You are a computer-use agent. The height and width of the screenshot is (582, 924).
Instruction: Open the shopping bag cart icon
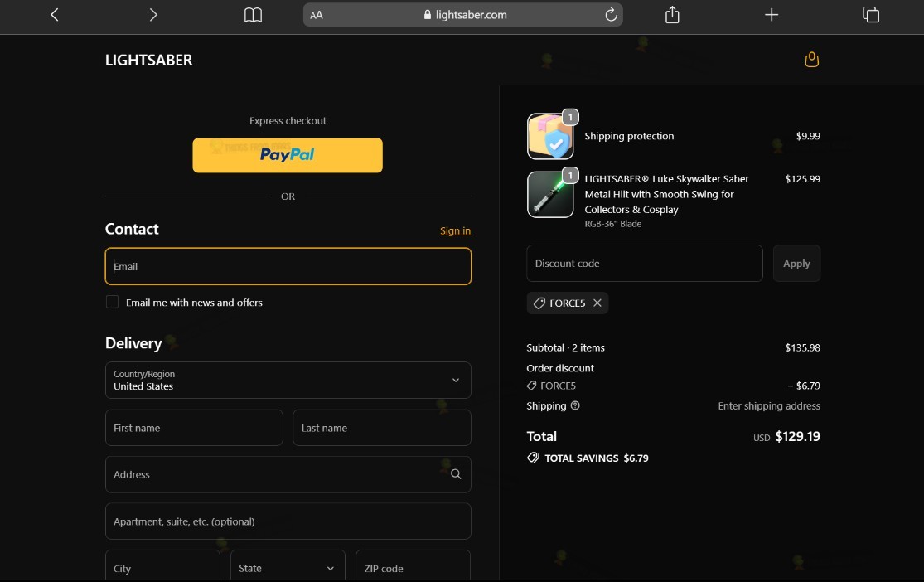(x=811, y=60)
